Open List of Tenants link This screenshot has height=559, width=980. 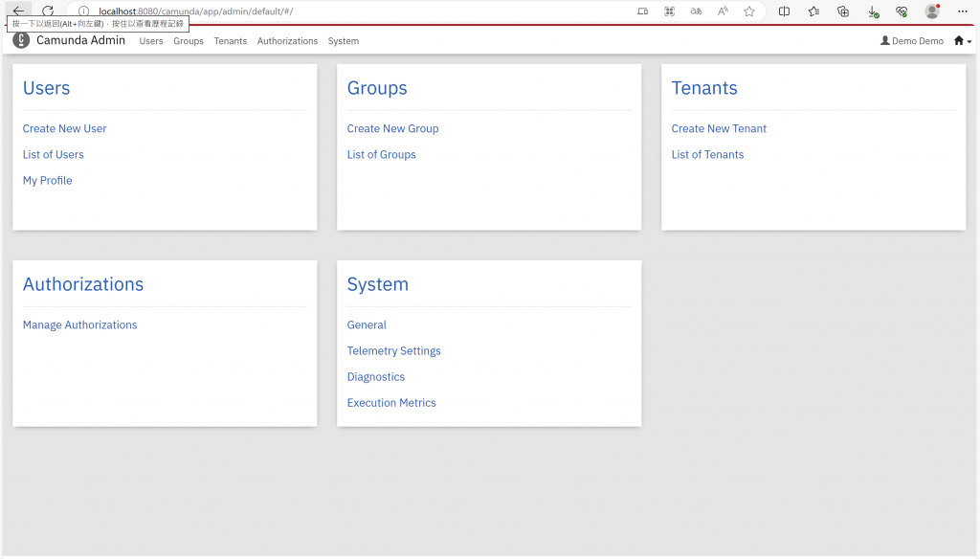[x=707, y=154]
